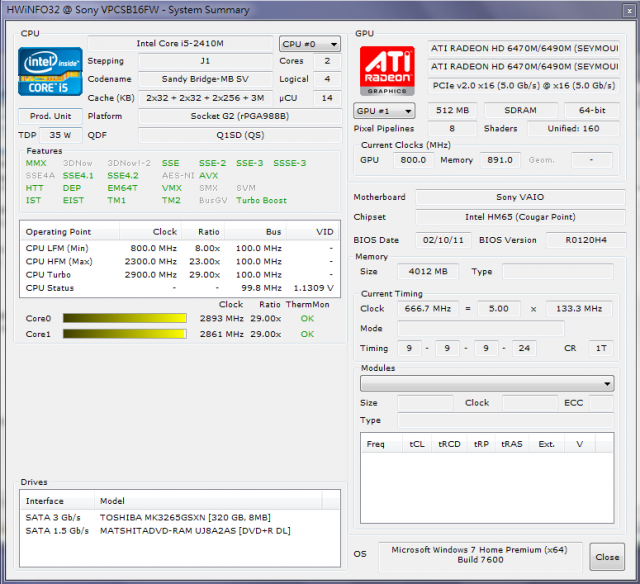Click the Cache 2x32 + 2x32 field
640x584 pixels.
[205, 98]
